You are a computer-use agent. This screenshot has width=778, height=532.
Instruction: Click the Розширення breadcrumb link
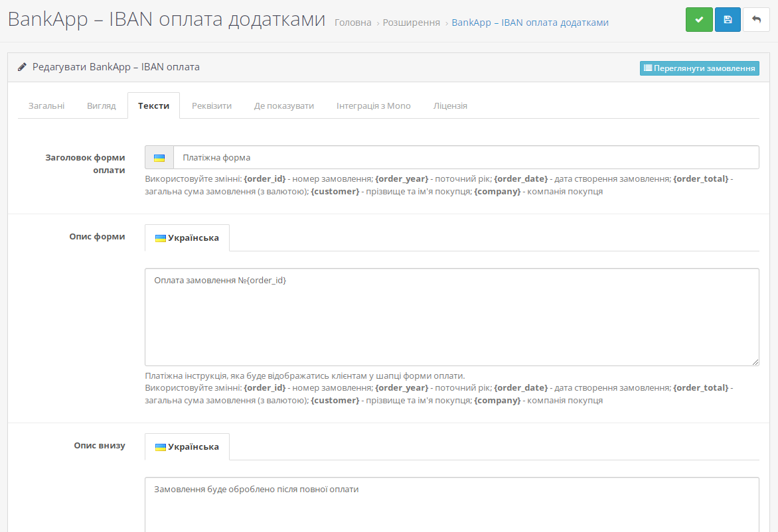point(411,23)
